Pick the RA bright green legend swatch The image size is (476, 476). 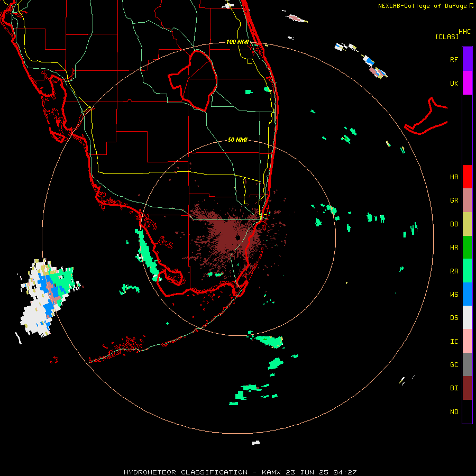[x=467, y=271]
